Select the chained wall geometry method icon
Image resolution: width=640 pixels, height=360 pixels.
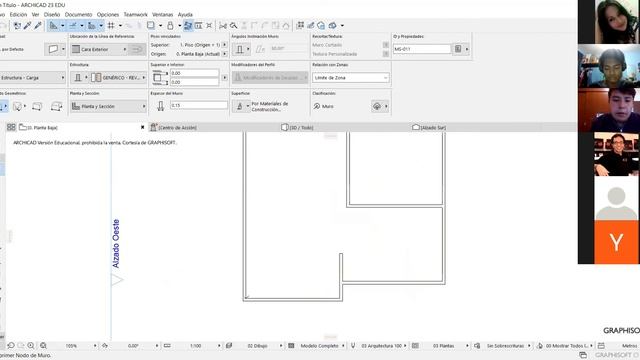coord(17,107)
